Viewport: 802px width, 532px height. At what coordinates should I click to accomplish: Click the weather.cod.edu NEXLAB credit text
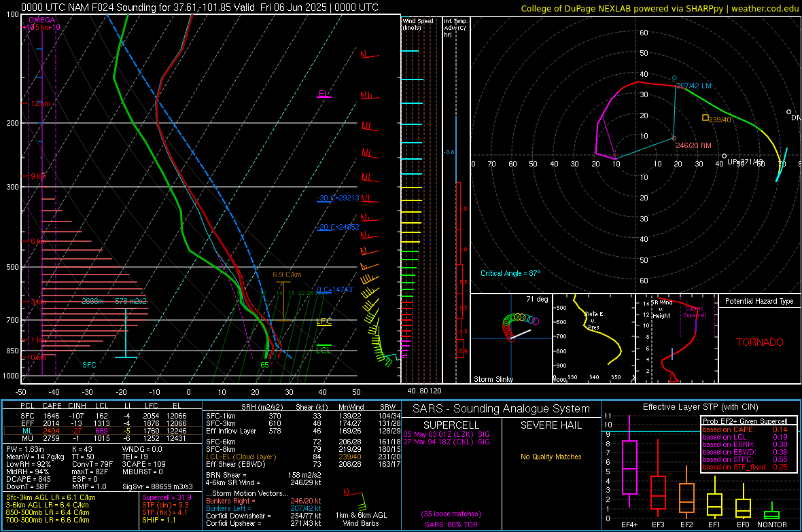(x=659, y=8)
